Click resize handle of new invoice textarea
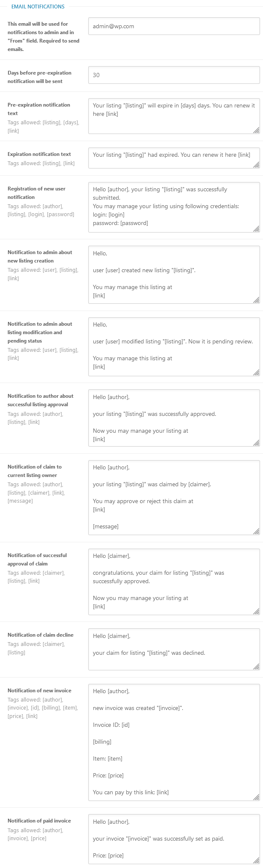Screen dimensions: 263x868 [256, 797]
